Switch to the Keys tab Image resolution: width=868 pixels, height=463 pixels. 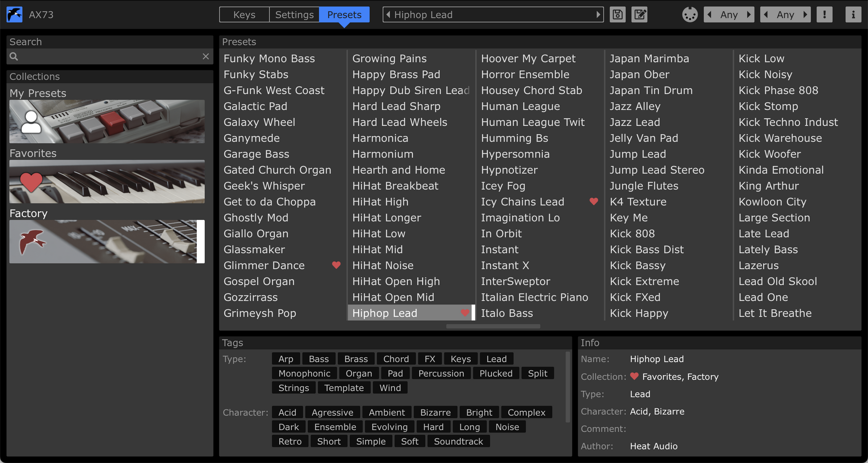tap(244, 15)
